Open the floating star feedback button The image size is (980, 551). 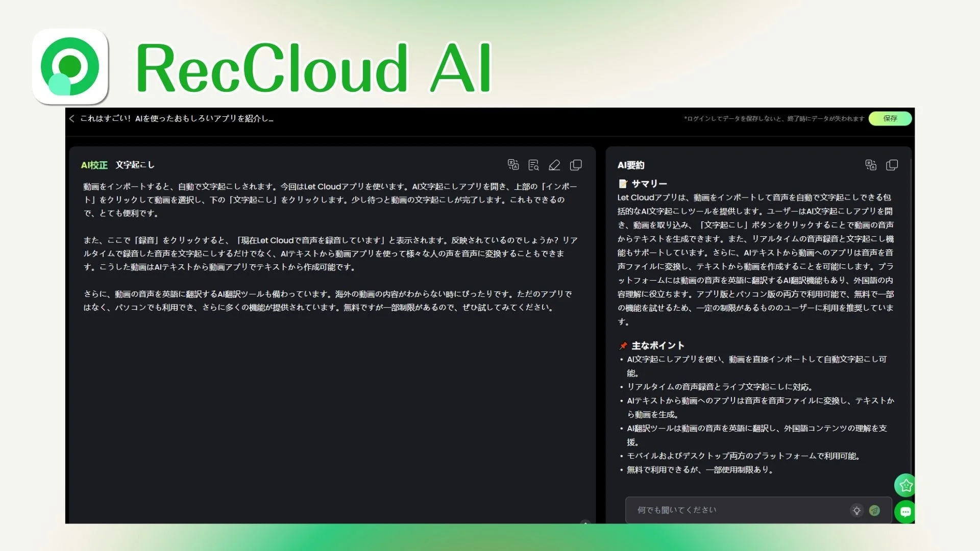point(905,485)
